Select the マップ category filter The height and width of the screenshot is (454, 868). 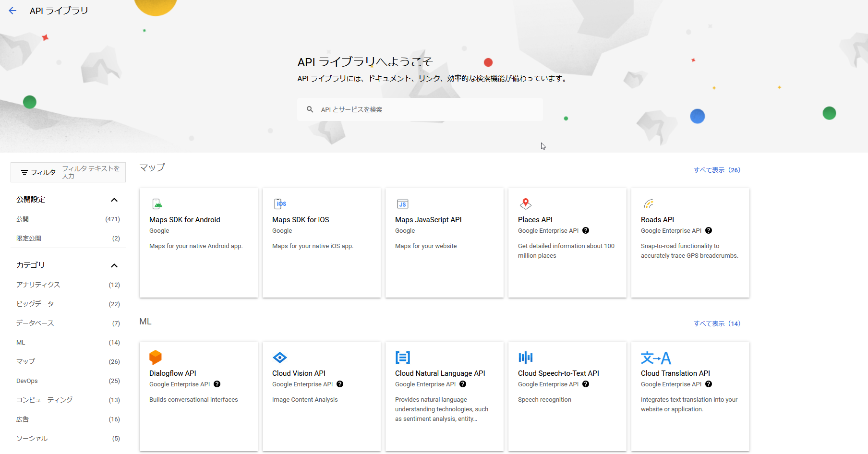[x=68, y=361]
